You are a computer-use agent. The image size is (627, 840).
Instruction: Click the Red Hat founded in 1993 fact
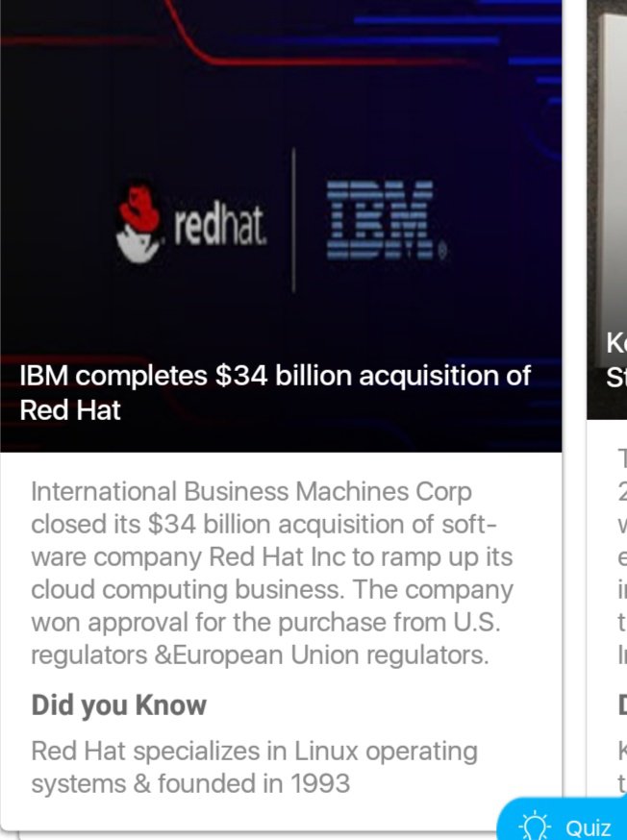pos(254,766)
